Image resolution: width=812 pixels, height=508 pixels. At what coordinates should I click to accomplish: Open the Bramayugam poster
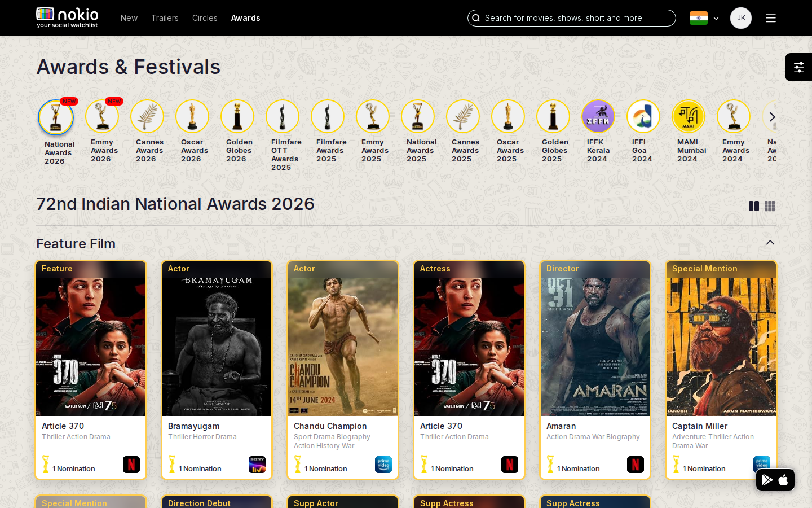(217, 339)
